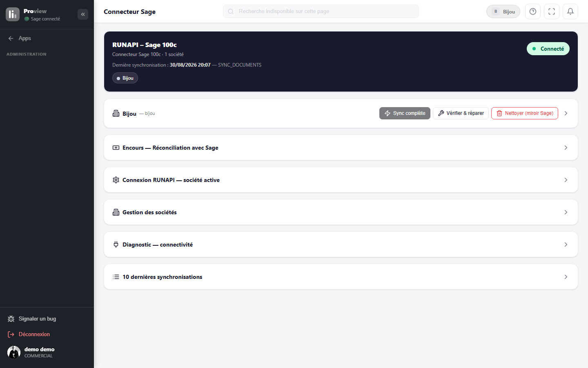Click Vérifier & réparer button
The image size is (588, 368).
pyautogui.click(x=461, y=113)
